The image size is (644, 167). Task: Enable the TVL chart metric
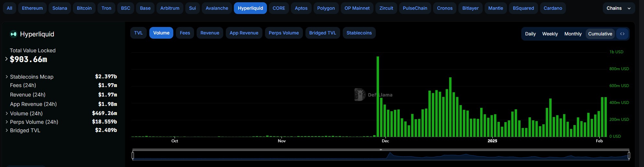point(138,33)
